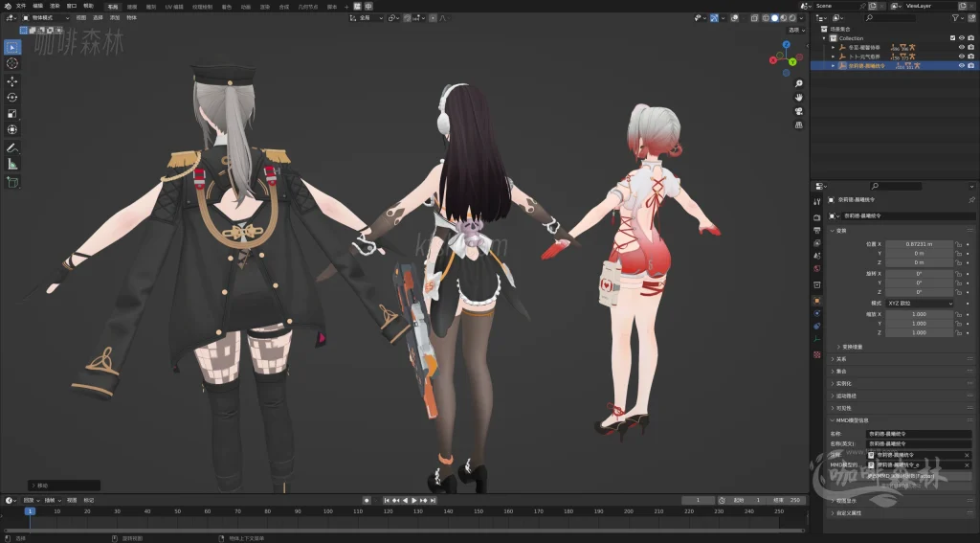Open the World properties tab
980x543 pixels.
817,268
